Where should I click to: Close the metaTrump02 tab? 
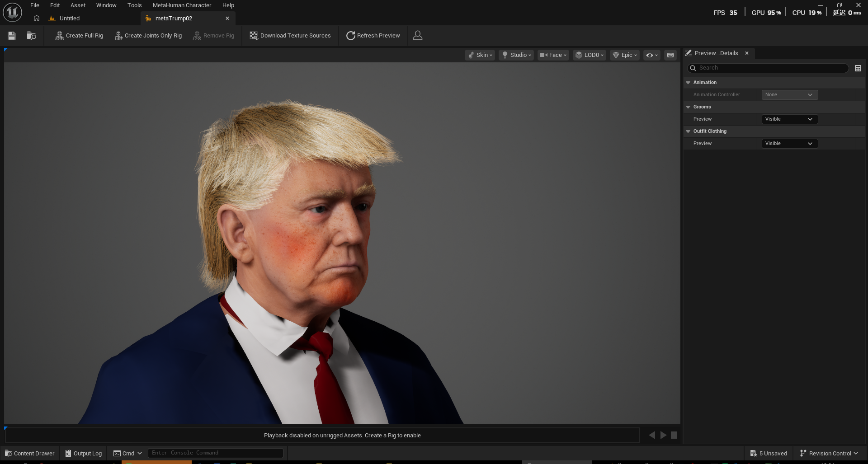(x=227, y=19)
